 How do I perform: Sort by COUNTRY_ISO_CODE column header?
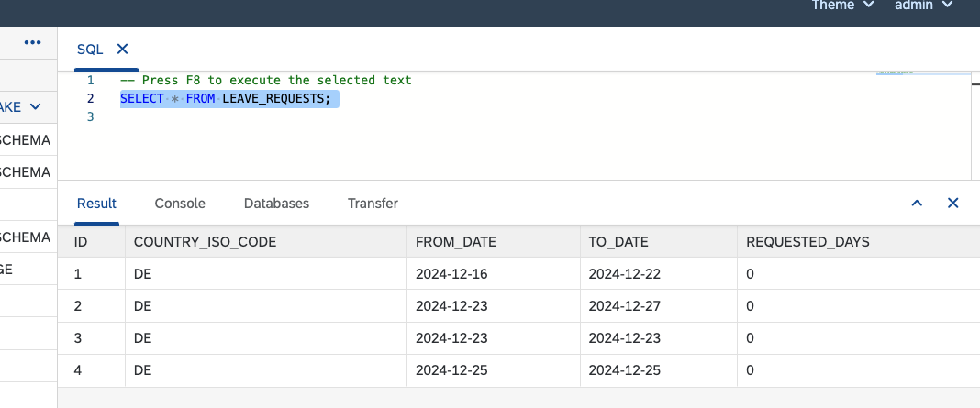click(205, 242)
